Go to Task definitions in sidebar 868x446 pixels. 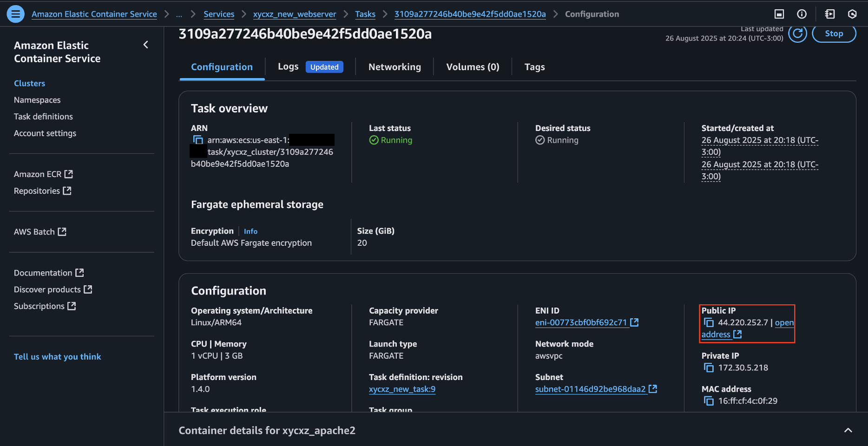tap(43, 117)
